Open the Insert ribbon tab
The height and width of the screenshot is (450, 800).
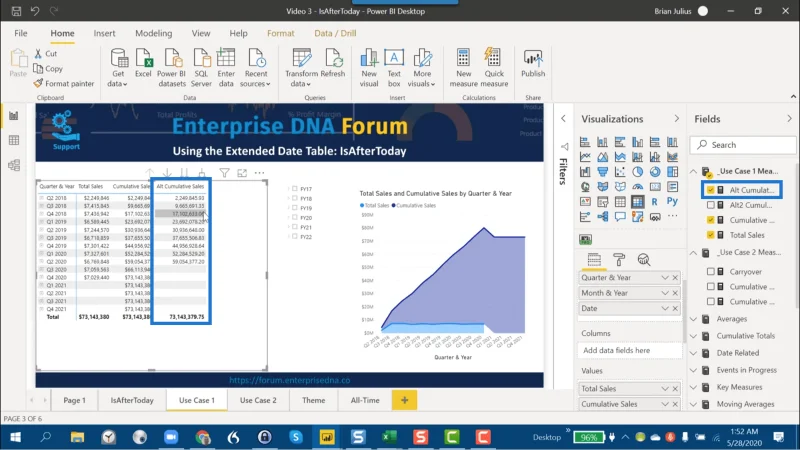[104, 33]
